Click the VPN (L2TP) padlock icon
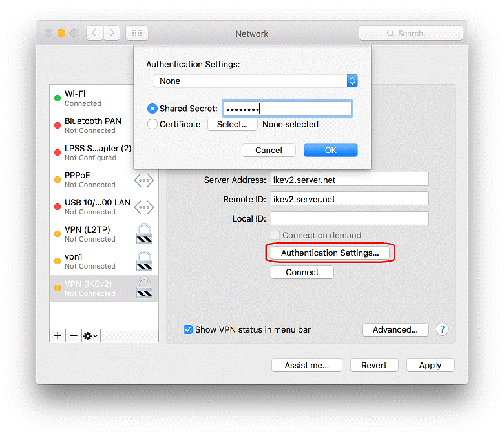Screen dimensions: 504x436 (x=144, y=234)
